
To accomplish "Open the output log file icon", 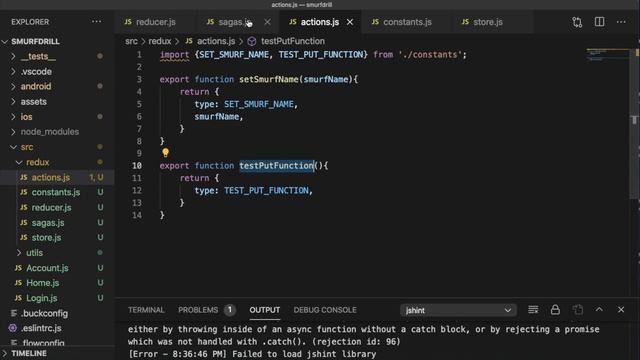I will 578,310.
